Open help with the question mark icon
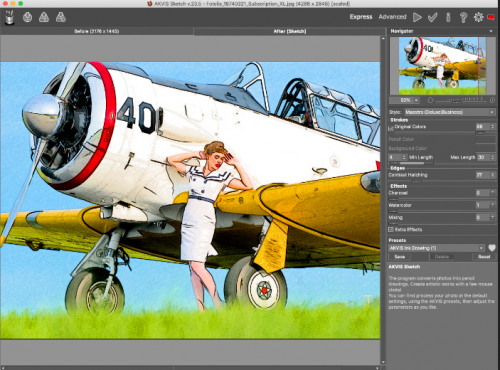The image size is (500, 370). pos(463,17)
